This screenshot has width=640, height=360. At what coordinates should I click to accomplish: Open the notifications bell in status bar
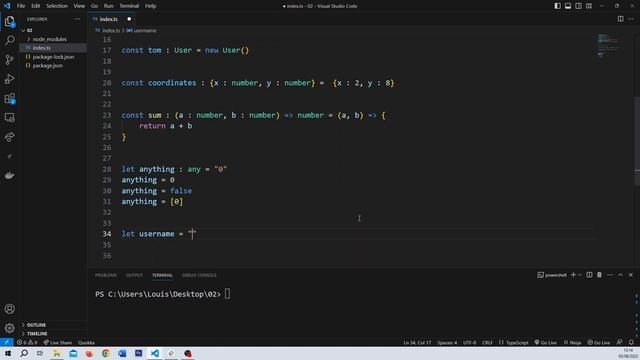[x=631, y=342]
